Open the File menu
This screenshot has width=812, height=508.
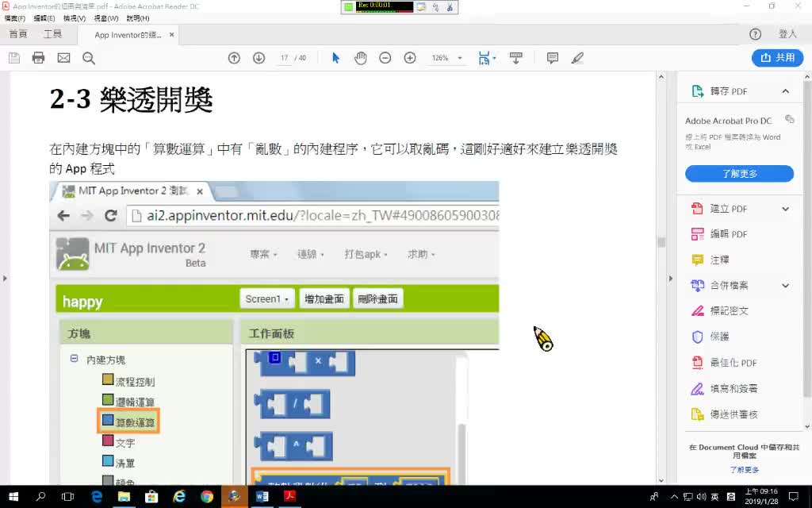[14, 18]
